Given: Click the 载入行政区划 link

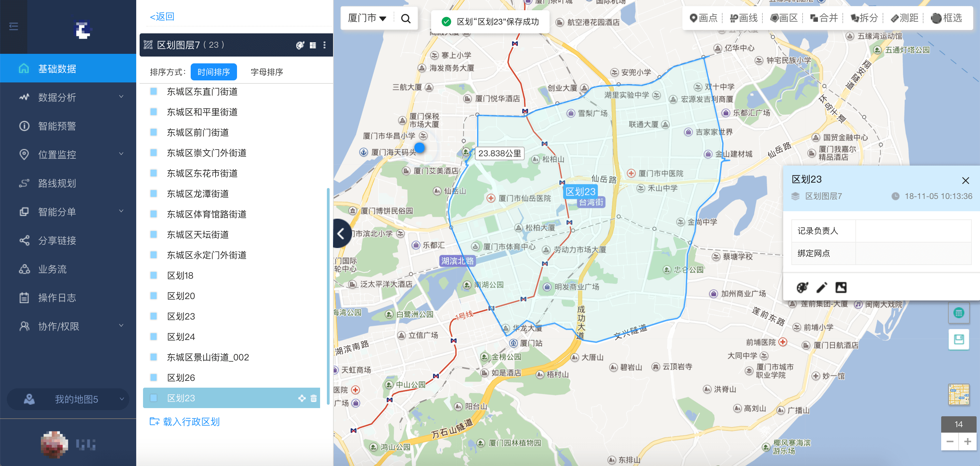Looking at the screenshot, I should (185, 421).
